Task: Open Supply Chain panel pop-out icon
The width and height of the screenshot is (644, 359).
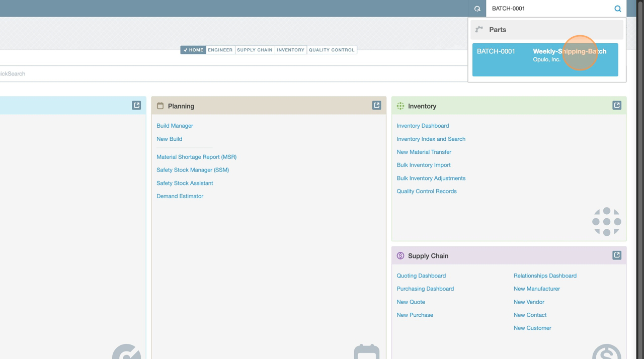Action: coord(616,255)
